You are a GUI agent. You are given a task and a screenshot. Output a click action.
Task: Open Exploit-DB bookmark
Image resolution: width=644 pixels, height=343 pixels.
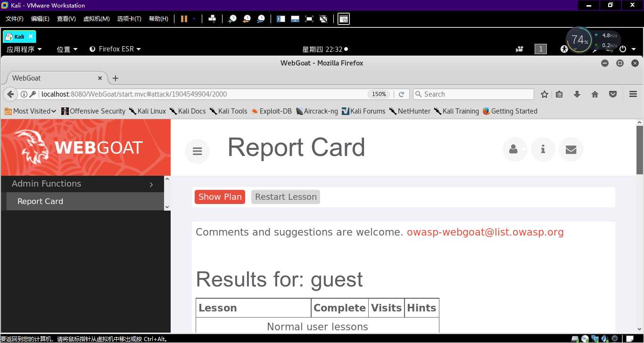tap(272, 111)
